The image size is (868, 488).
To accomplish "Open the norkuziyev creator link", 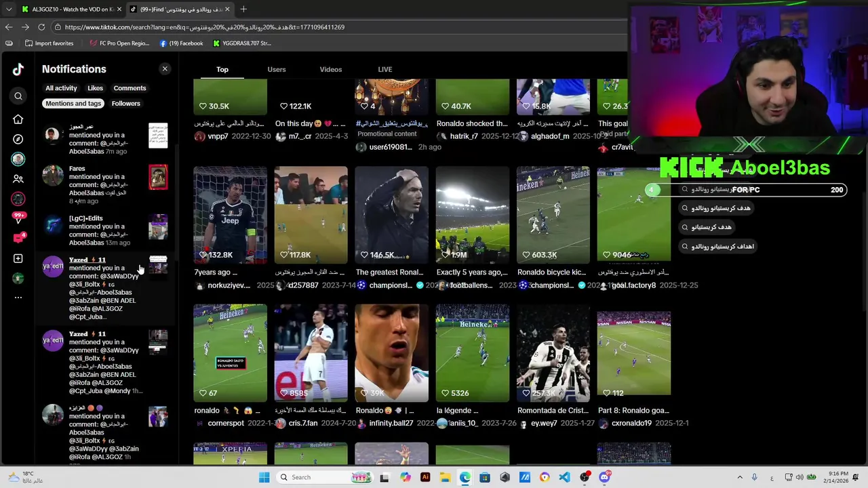I will click(229, 285).
